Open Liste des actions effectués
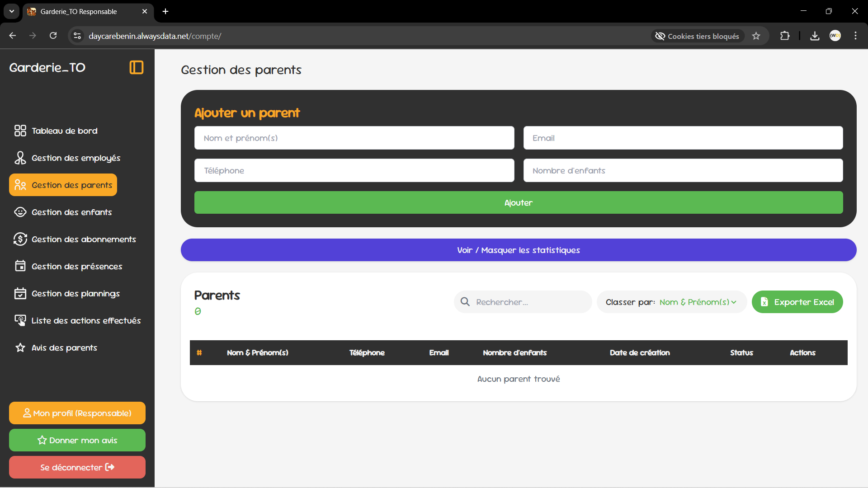This screenshot has height=488, width=868. (x=86, y=320)
